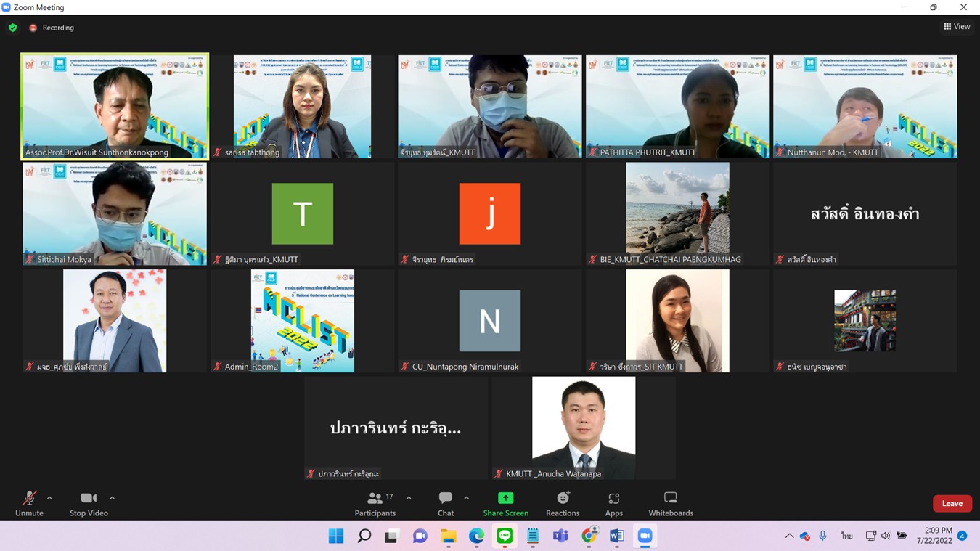Expand the Chat options caret

(x=466, y=498)
